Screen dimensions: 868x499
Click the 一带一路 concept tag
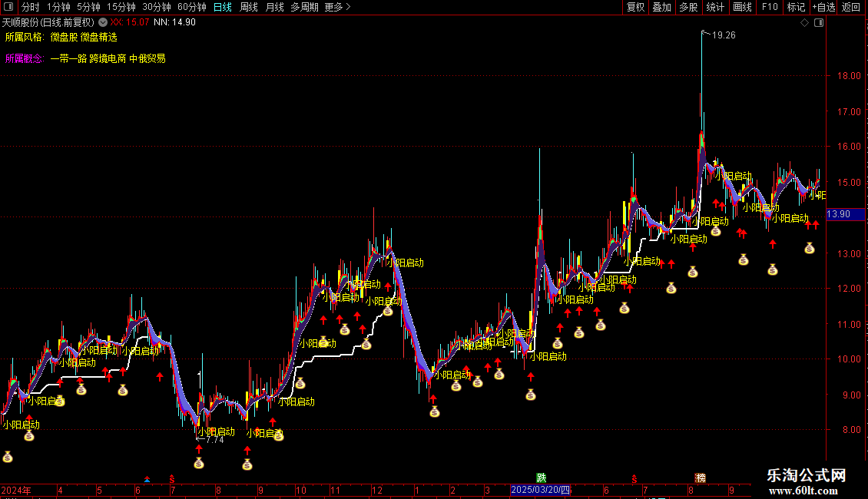pos(68,58)
